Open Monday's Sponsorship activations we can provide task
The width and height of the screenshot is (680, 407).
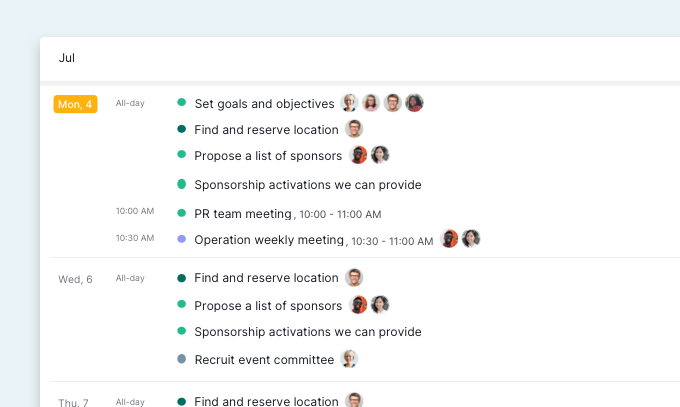308,185
